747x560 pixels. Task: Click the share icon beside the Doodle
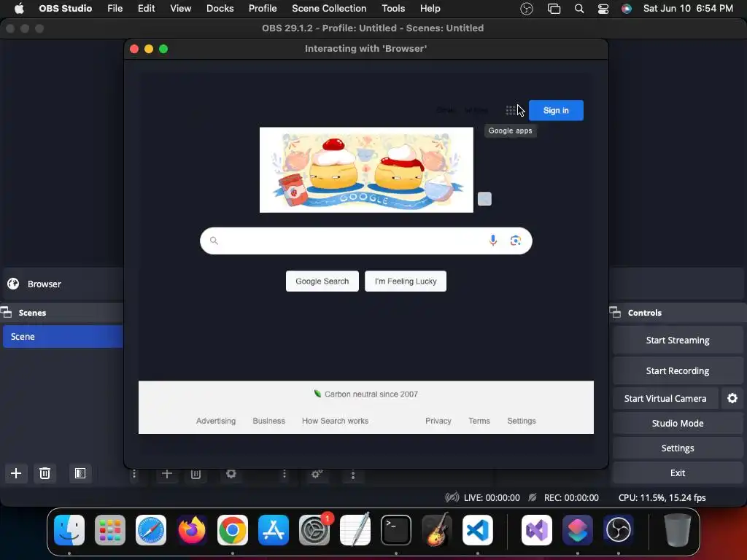[x=484, y=198]
